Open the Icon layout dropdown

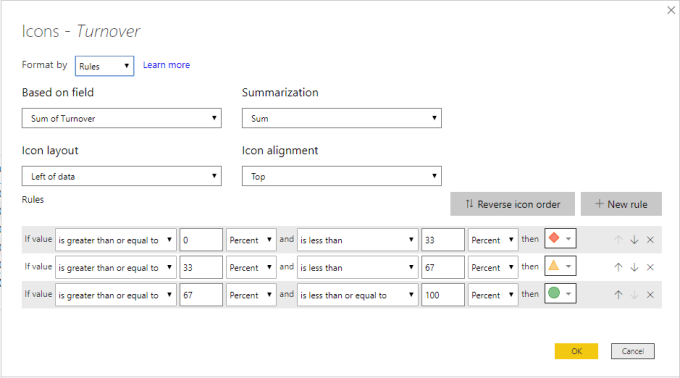coord(121,176)
